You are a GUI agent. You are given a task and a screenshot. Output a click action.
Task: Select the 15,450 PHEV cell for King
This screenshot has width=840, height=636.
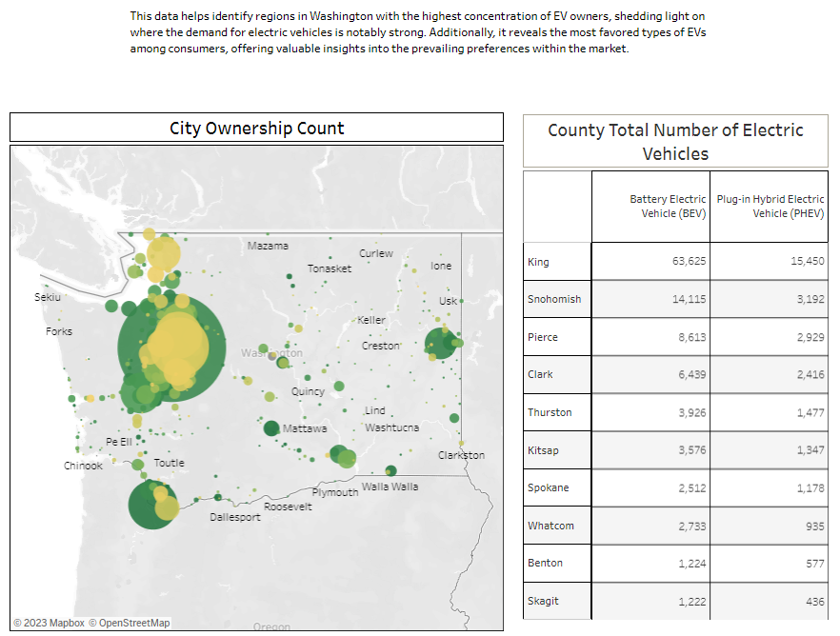click(x=804, y=262)
